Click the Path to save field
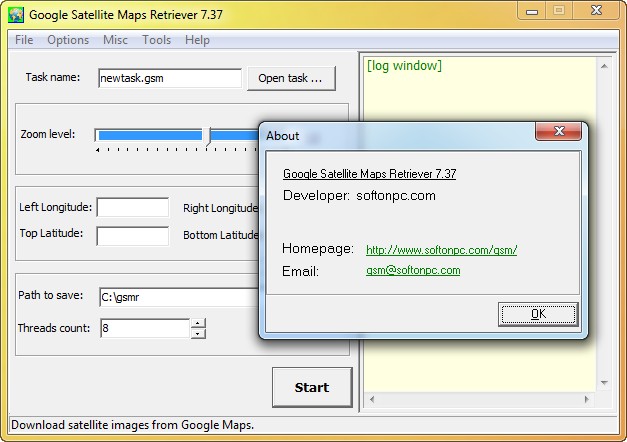This screenshot has width=627, height=442. point(179,297)
